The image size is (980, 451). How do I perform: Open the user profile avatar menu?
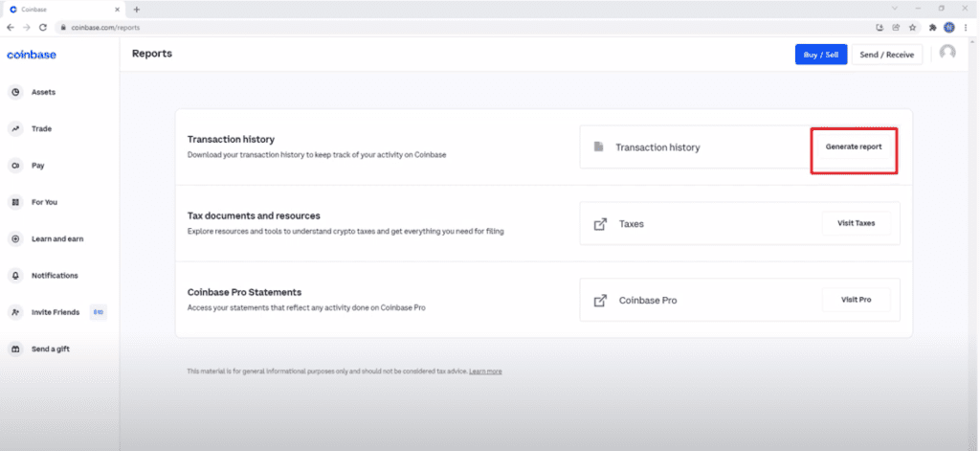coord(947,54)
